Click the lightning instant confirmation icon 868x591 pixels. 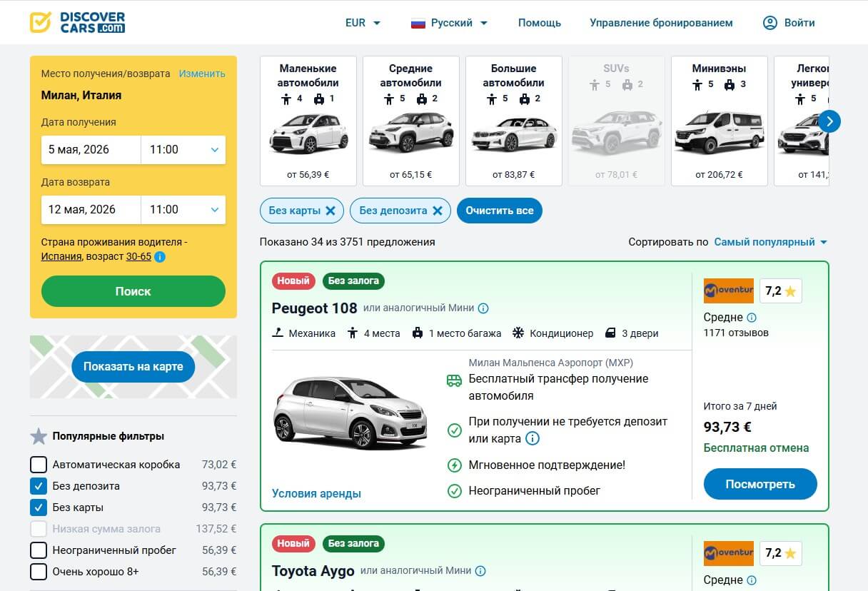click(454, 465)
